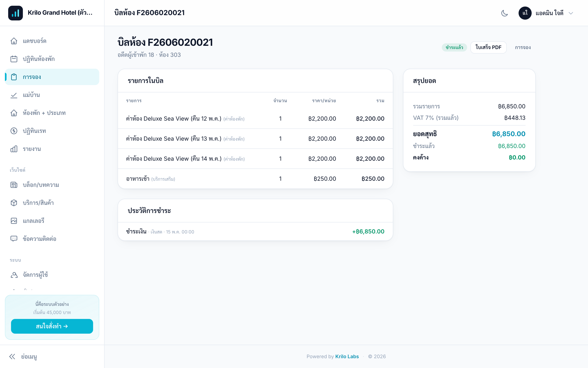This screenshot has width=588, height=368.
Task: Click the ข้อความติดต่อ chat bubble icon
Action: coord(14,239)
